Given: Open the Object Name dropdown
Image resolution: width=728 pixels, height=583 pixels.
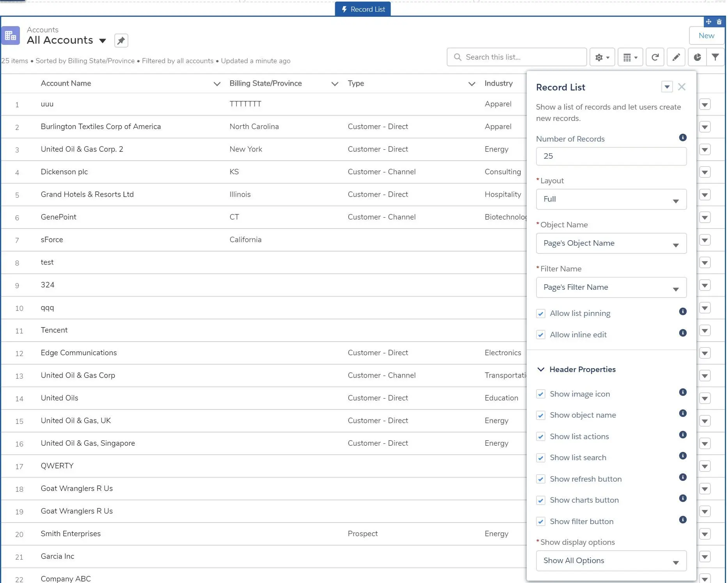Looking at the screenshot, I should coord(611,243).
